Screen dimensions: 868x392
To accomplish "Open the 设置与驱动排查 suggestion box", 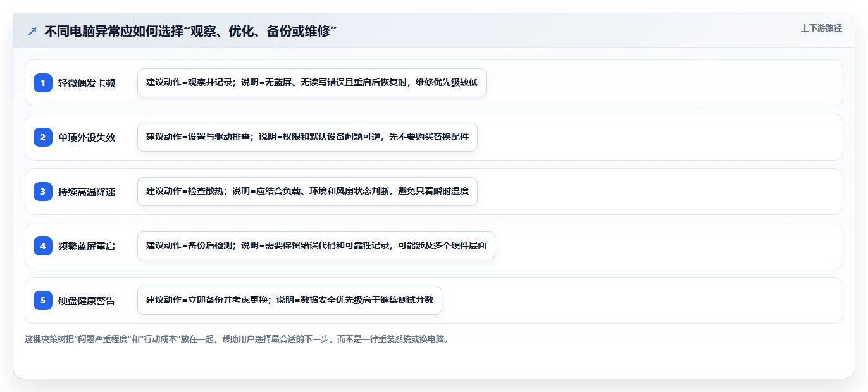I will (x=307, y=137).
